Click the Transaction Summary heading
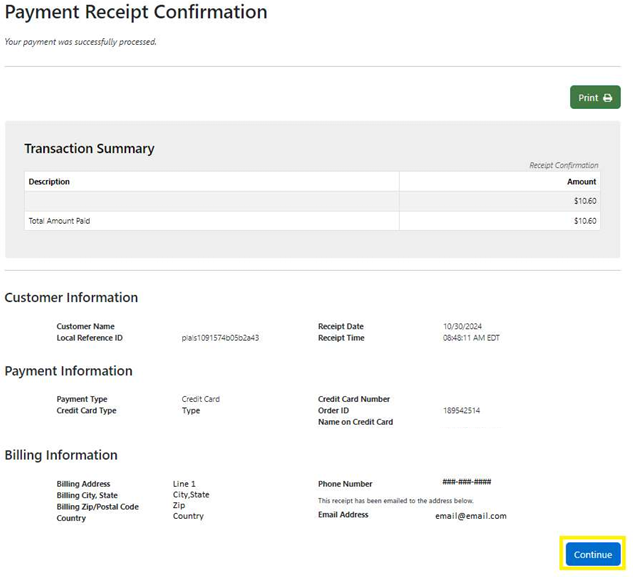The width and height of the screenshot is (634, 579). 89,148
